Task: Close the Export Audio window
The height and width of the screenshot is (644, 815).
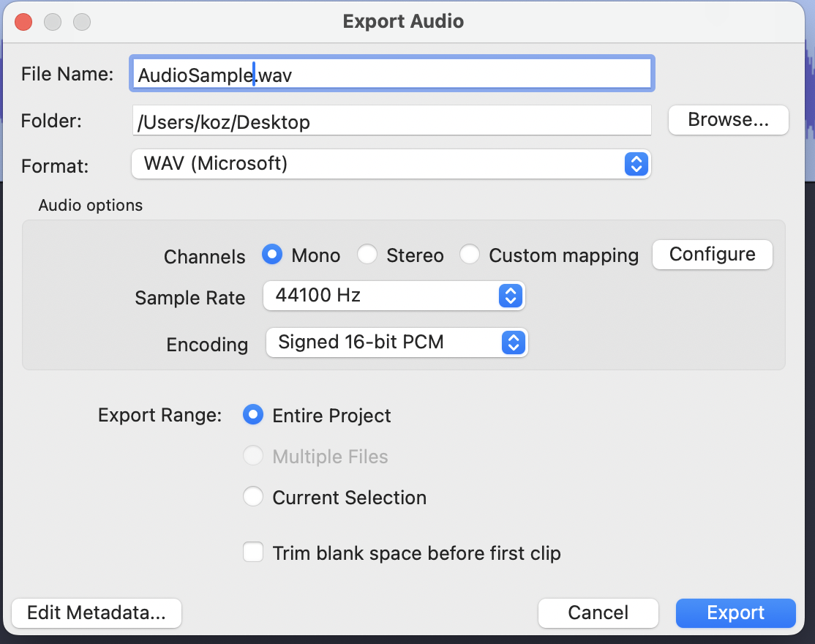Action: pyautogui.click(x=23, y=22)
